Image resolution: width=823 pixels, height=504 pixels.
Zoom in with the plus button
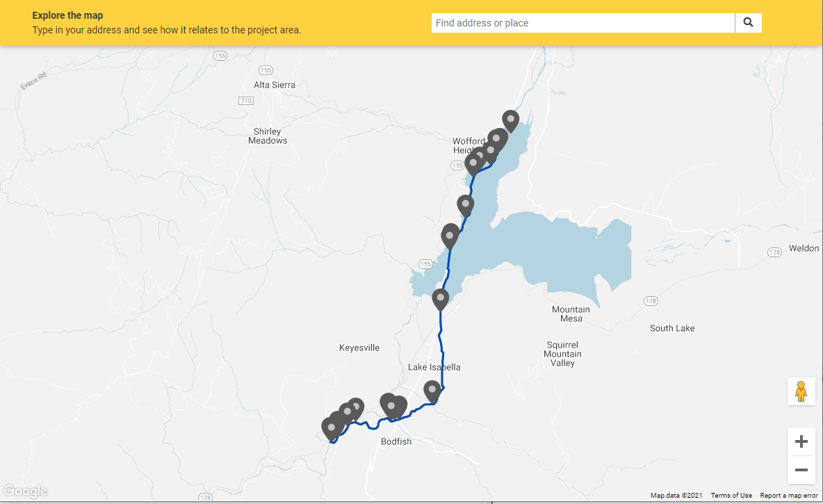[801, 441]
